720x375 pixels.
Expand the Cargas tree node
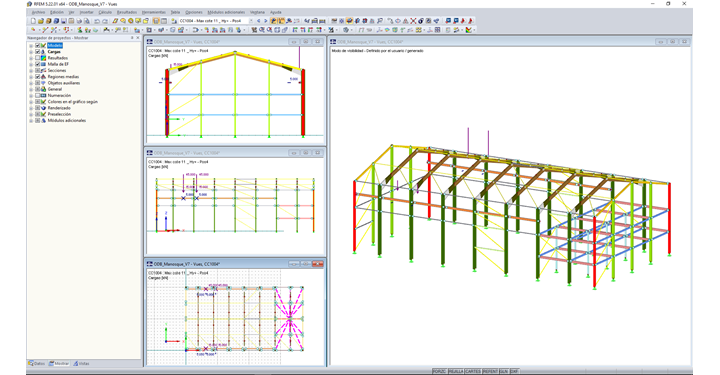tap(31, 52)
